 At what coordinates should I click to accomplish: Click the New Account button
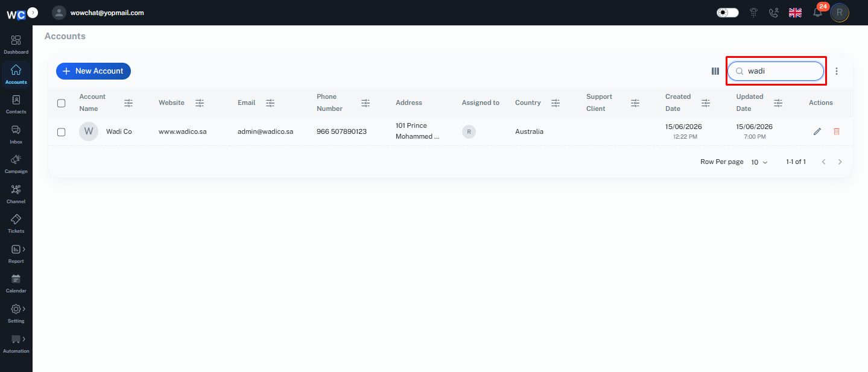(x=93, y=71)
